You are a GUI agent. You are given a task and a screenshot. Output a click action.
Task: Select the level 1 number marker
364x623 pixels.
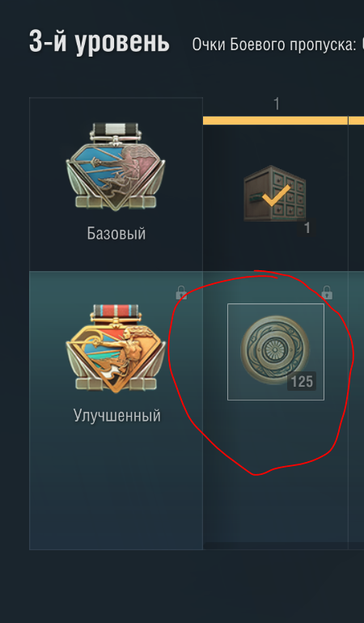pos(277,104)
